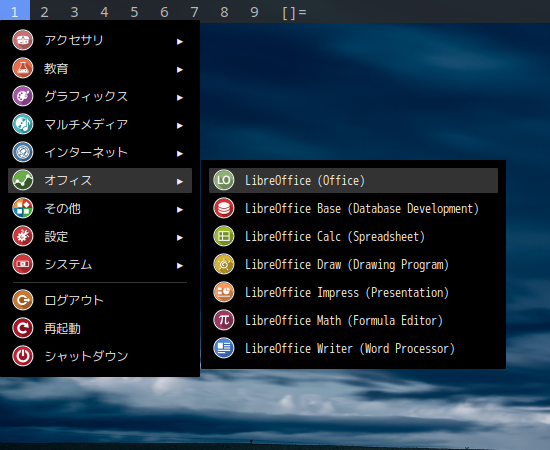This screenshot has width=550, height=450.
Task: Expand the 設定 submenu arrow
Action: (x=180, y=238)
